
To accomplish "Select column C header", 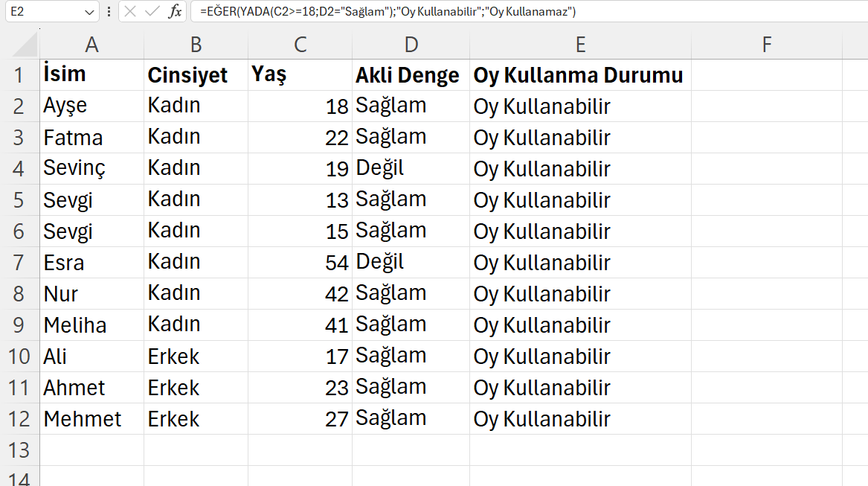I will click(300, 45).
